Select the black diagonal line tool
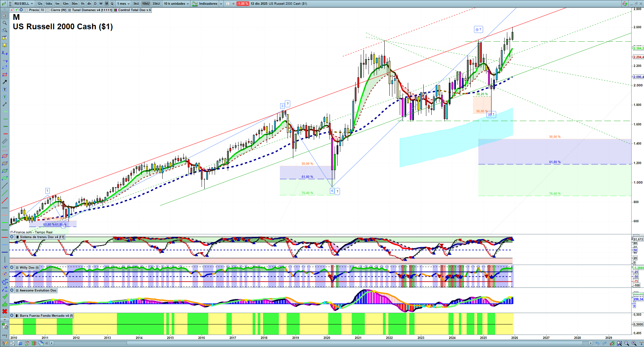The width and height of the screenshot is (644, 347). click(5, 186)
